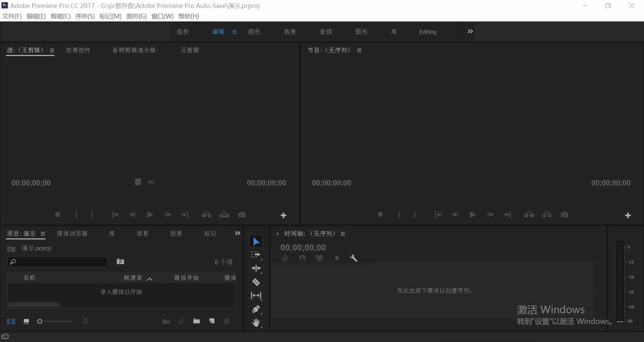Select the Track Select Forward tool

point(256,255)
